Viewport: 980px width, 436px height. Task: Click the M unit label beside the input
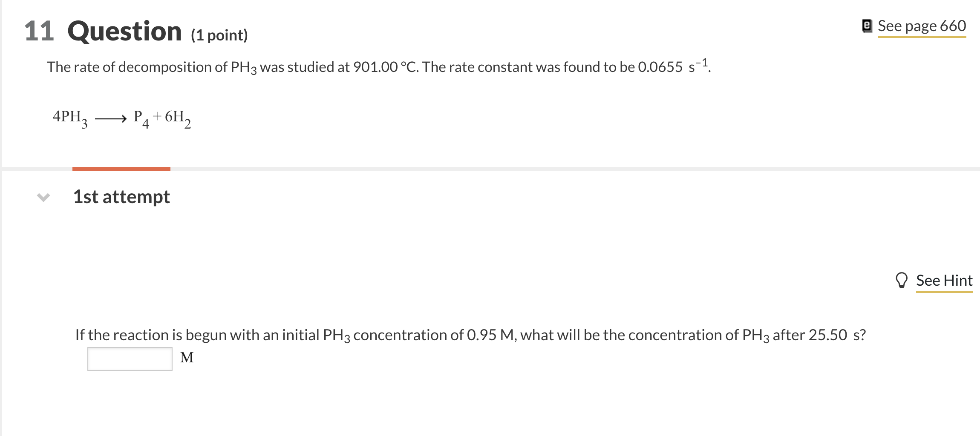coord(187,359)
